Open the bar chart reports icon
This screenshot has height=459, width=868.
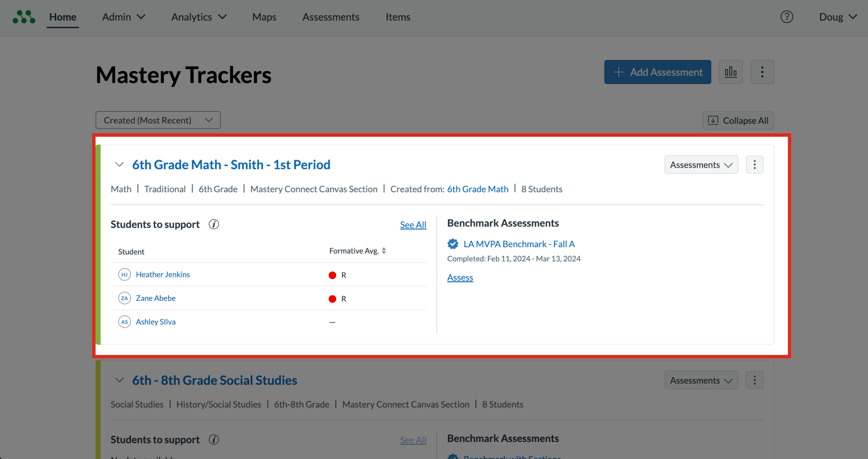pos(731,72)
